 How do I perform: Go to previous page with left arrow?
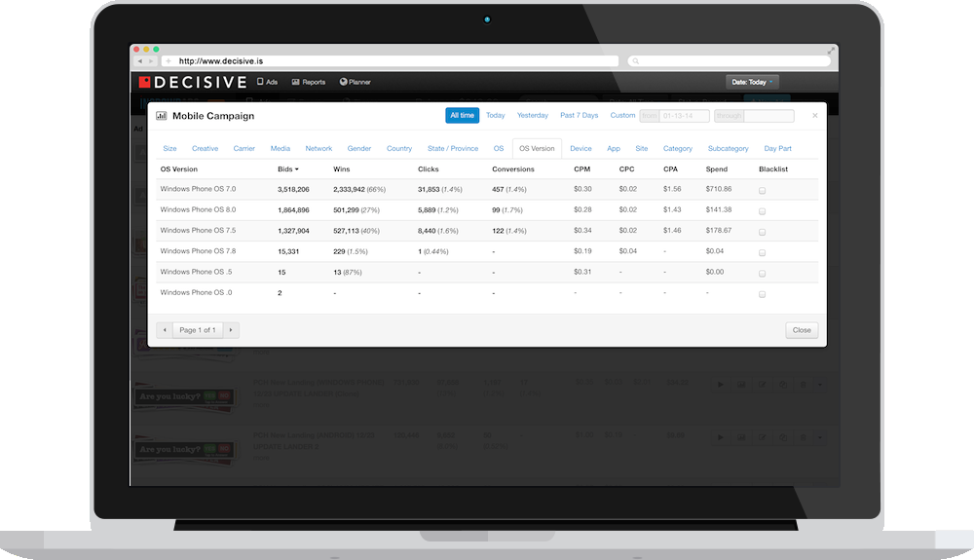click(x=165, y=330)
